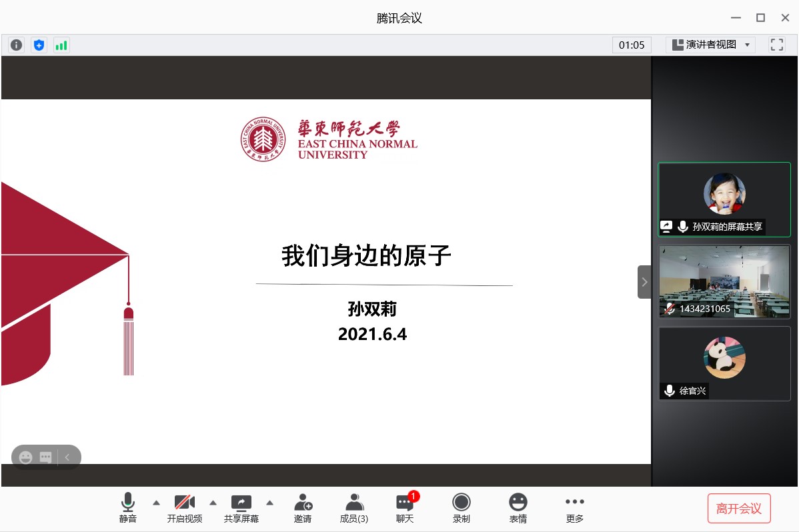Screen dimensions: 799x532
Task: Click Leave Meeting (离开会议) button
Action: point(739,509)
